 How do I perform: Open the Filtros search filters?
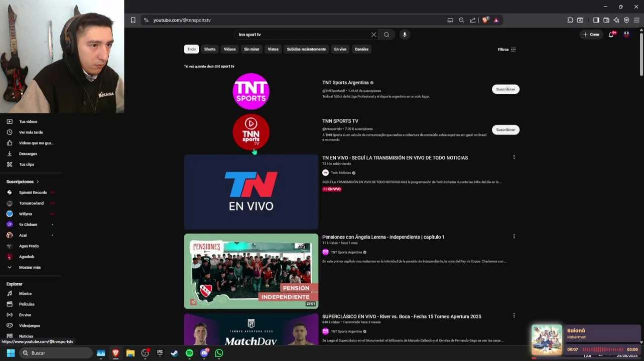pos(506,50)
